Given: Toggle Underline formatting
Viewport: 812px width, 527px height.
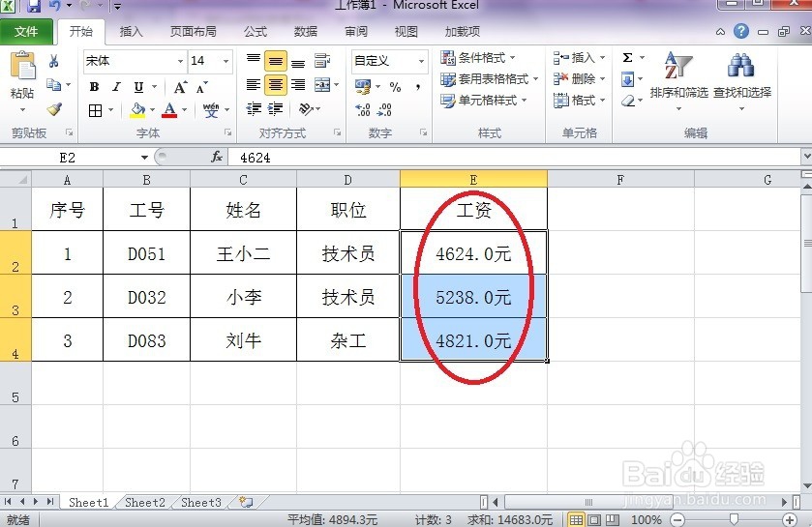Looking at the screenshot, I should pos(138,87).
